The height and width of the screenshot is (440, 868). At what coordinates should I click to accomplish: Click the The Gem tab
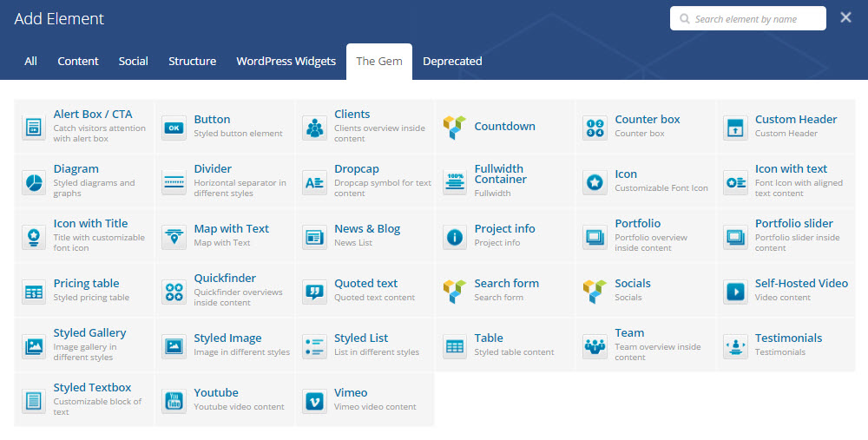click(379, 62)
